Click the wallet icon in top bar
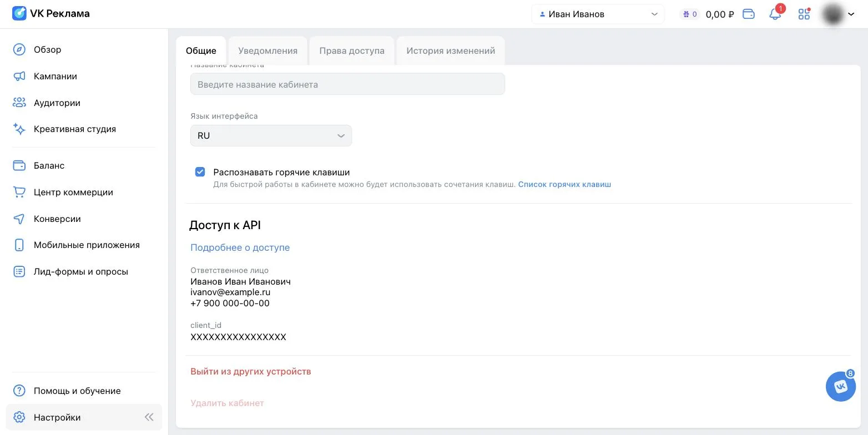Image resolution: width=868 pixels, height=435 pixels. tap(749, 14)
